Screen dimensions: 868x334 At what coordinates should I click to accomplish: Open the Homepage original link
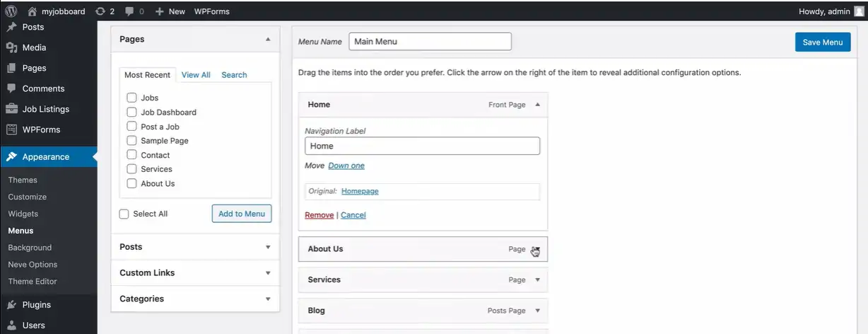(360, 191)
